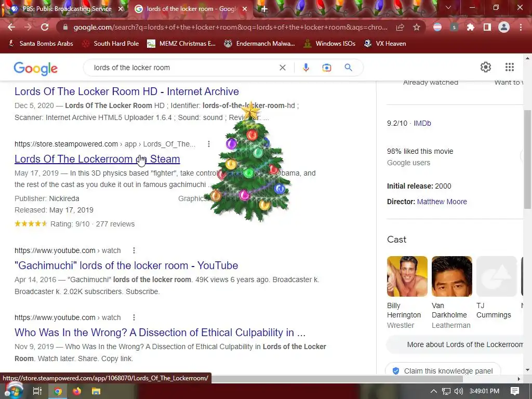Open the Chrome profile avatar

[x=504, y=27]
